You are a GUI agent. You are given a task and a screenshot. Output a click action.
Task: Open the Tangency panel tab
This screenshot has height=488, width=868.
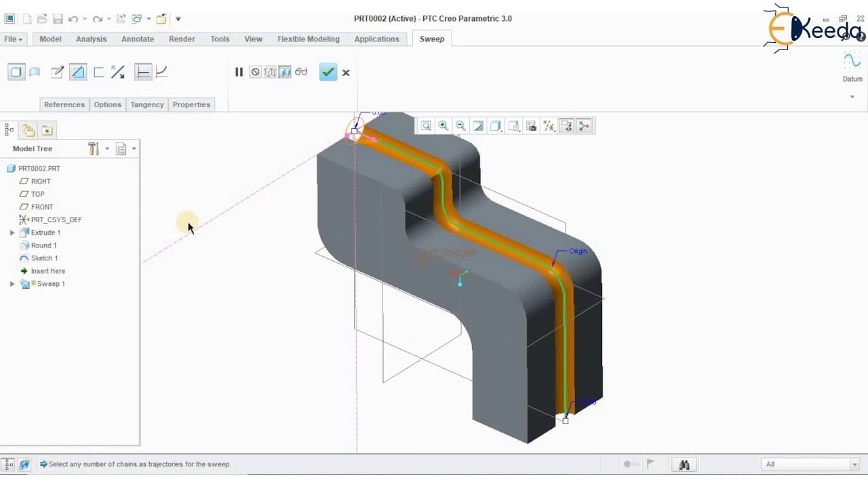(x=147, y=104)
